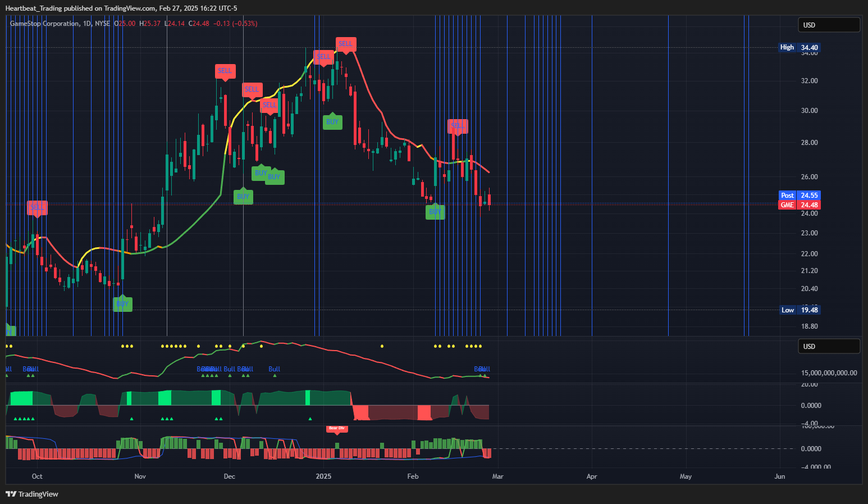
Task: Click the L24.14 low value
Action: [x=175, y=24]
